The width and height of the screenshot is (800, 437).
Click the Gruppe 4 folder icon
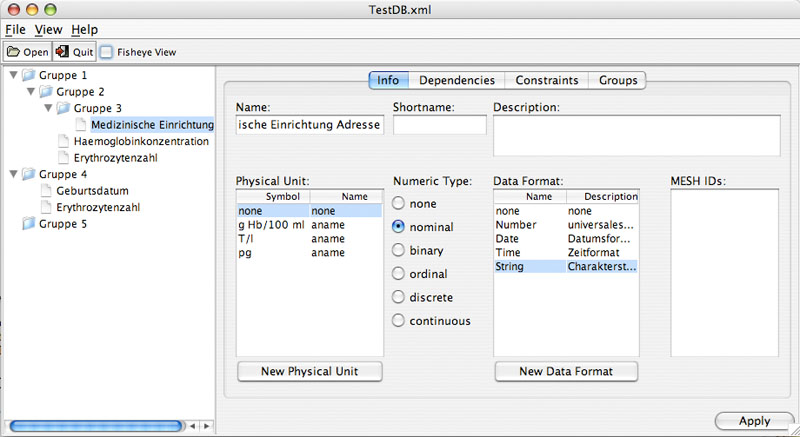(x=29, y=174)
